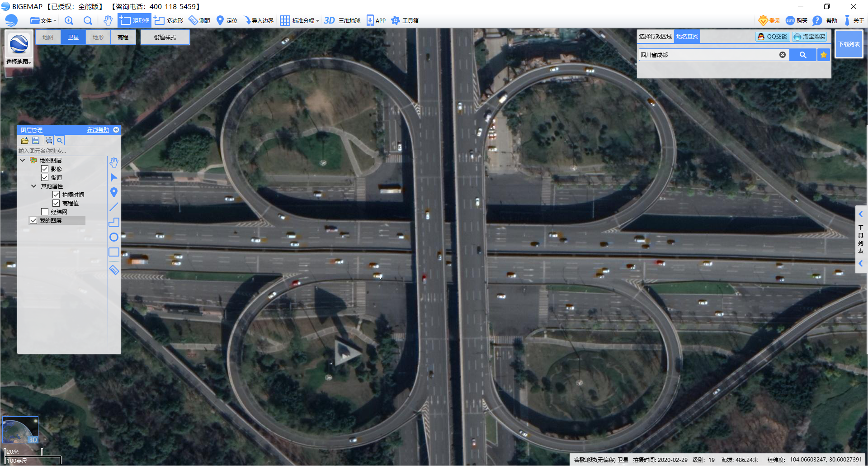
Task: Choose the 多边形 polygon selection tool
Action: coord(169,20)
